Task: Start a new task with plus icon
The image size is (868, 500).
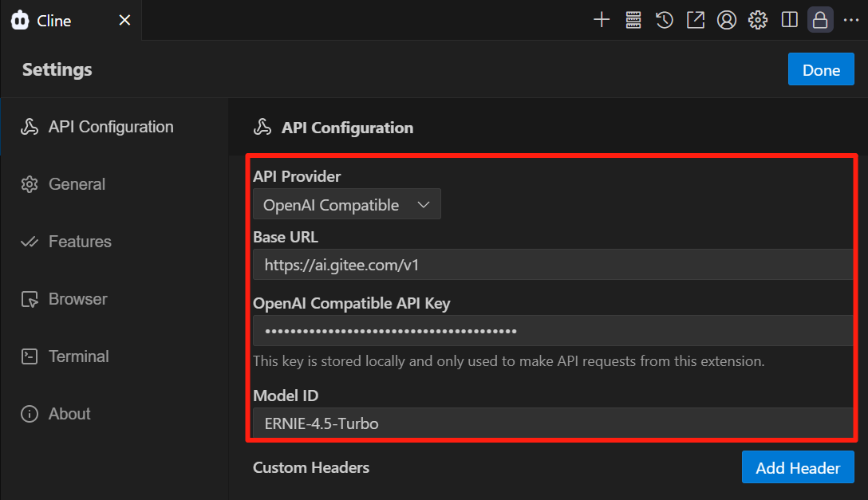Action: (x=602, y=21)
